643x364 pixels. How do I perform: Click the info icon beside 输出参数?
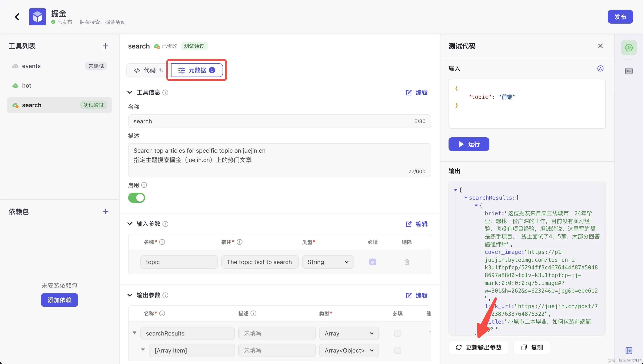[x=165, y=295]
